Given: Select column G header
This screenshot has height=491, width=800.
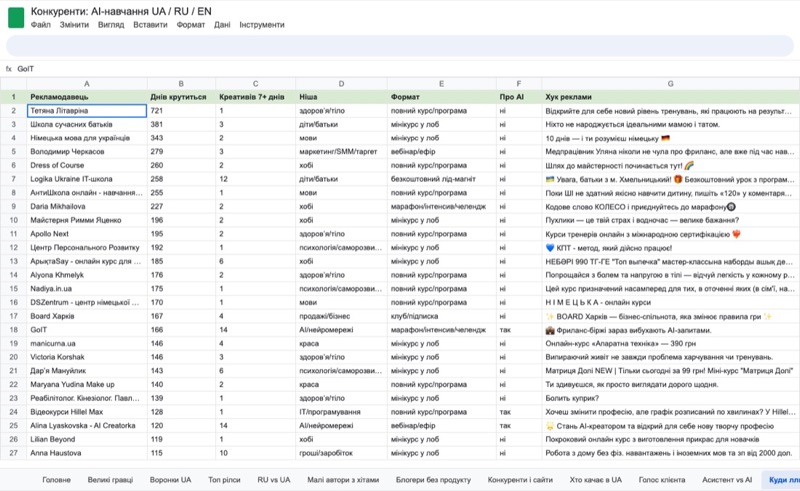Looking at the screenshot, I should 670,84.
